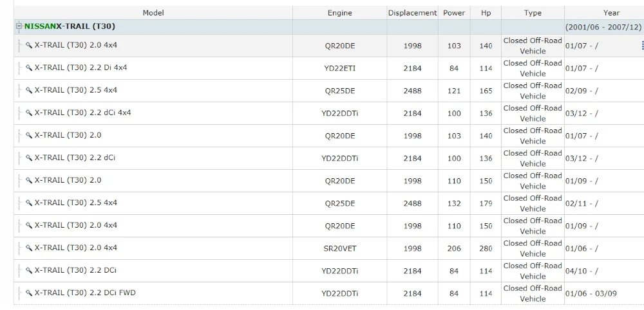Viewport: 644px width, 310px height.
Task: Click the group year range (2001/06 - 2007/12)
Action: [603, 27]
